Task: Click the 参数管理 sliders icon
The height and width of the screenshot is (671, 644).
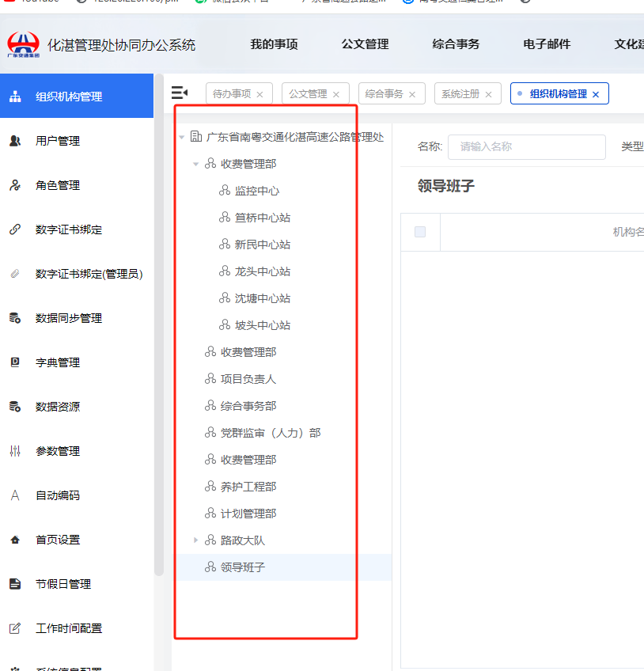Action: [15, 451]
